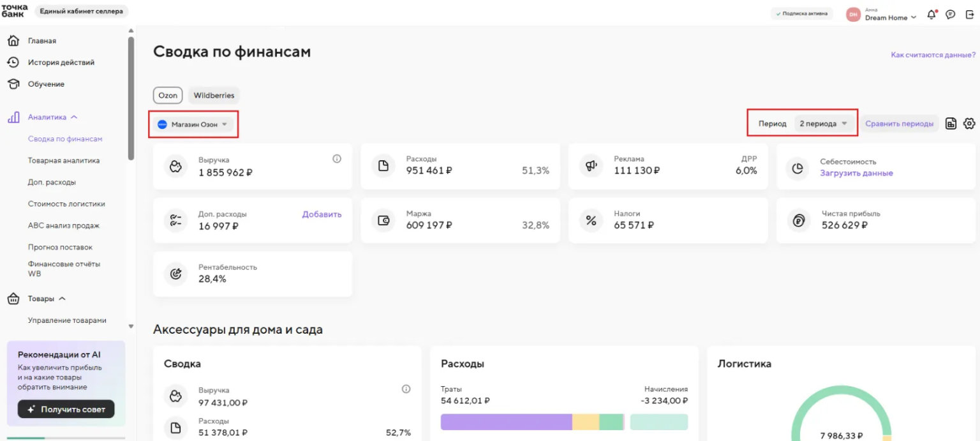Click the 1 855 962 ₽ revenue value
Image resolution: width=980 pixels, height=441 pixels.
click(x=225, y=172)
